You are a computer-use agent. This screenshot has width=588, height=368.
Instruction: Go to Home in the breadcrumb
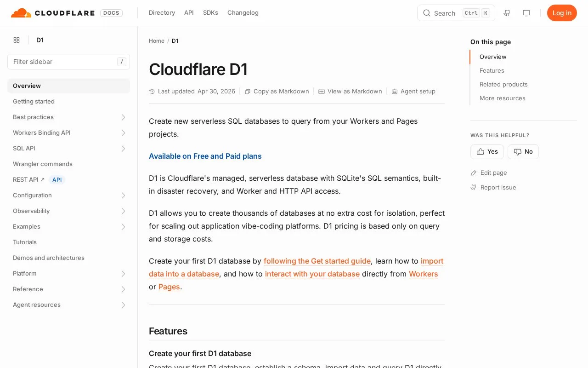click(x=157, y=41)
